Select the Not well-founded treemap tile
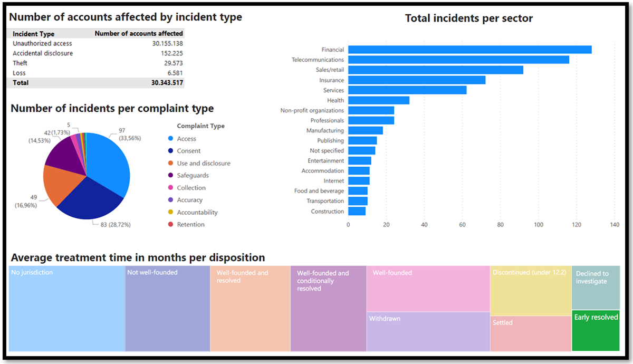Screen dimensions: 633x364 [x=168, y=309]
